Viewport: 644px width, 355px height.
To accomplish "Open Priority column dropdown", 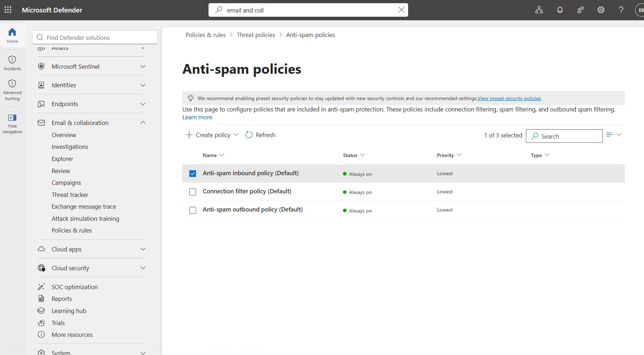I will pos(459,155).
